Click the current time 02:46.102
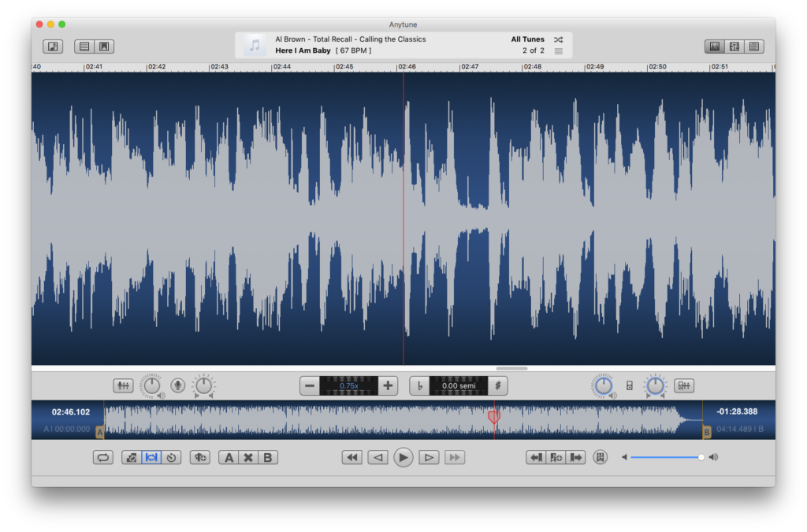This screenshot has width=807, height=532. [71, 412]
